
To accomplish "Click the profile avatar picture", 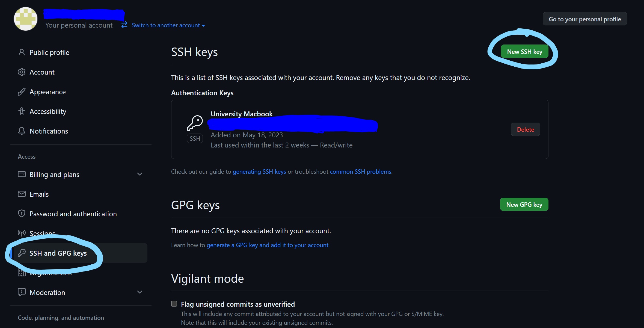I will [25, 19].
